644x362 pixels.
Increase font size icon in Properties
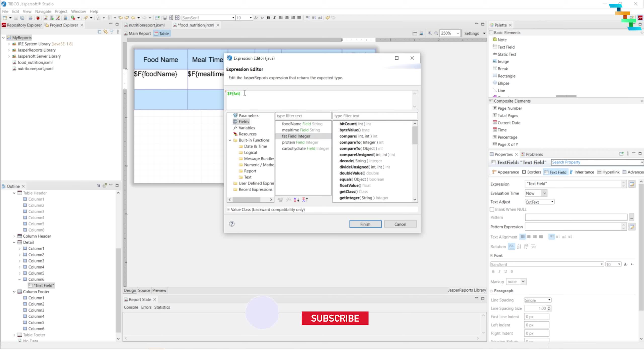click(626, 264)
